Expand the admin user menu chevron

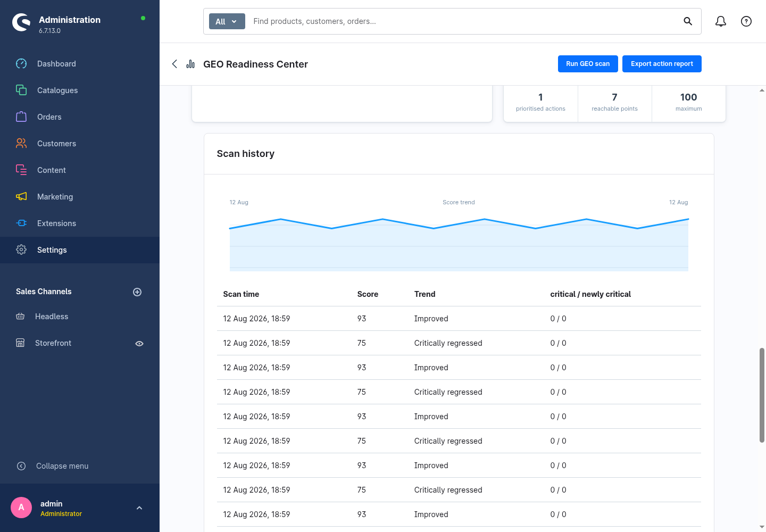coord(139,508)
